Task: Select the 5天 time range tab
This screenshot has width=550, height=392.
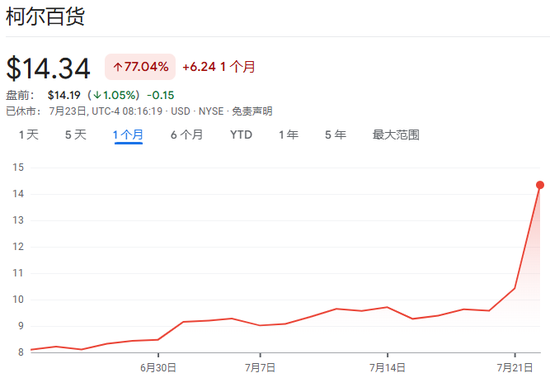Action: (75, 135)
